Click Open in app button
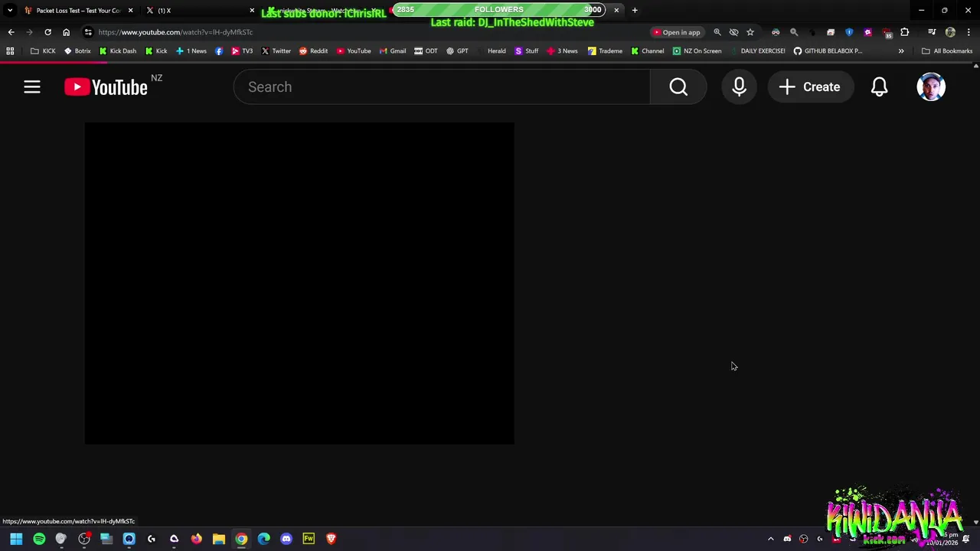 point(676,32)
